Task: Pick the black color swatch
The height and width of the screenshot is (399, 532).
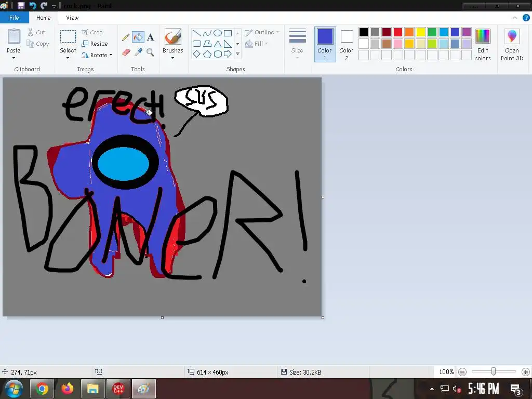Action: 363,32
